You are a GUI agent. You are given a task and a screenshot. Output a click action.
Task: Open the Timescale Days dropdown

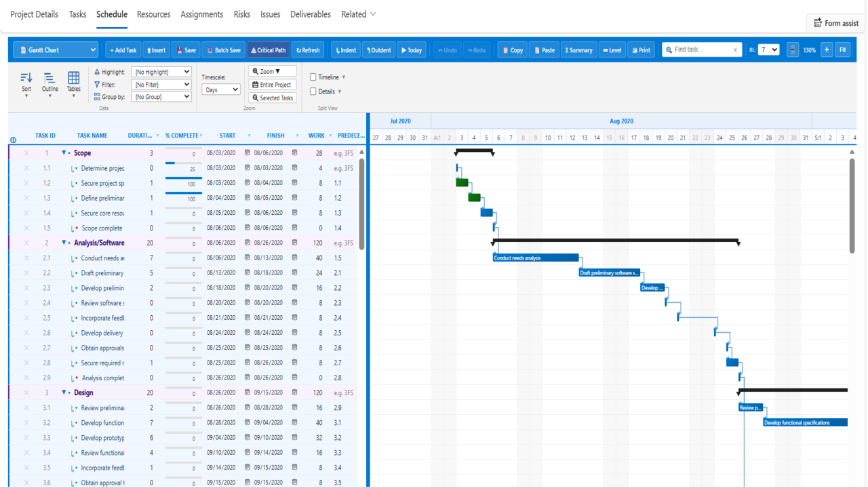(x=221, y=89)
